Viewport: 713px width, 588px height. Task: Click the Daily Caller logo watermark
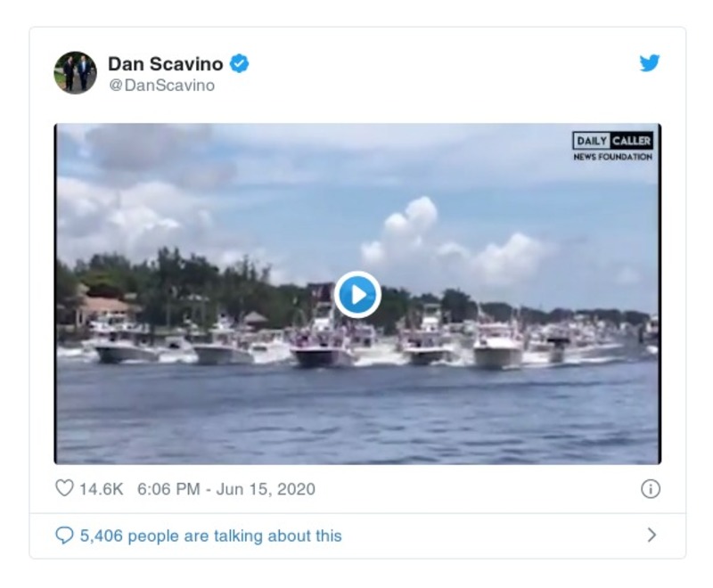(x=612, y=141)
